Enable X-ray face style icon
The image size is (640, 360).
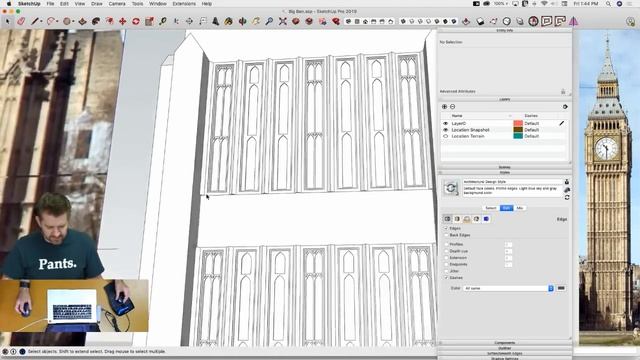coord(403,21)
